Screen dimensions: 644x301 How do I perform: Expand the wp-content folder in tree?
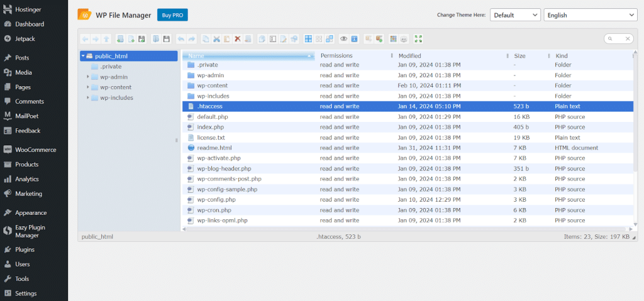(x=88, y=87)
